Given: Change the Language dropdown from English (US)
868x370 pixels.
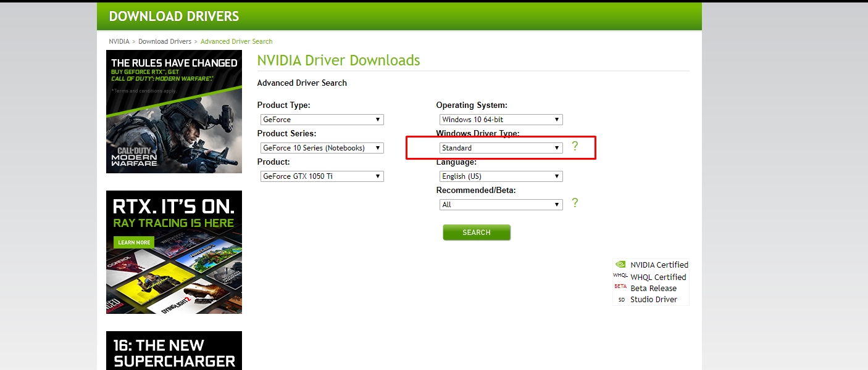Looking at the screenshot, I should [x=501, y=176].
